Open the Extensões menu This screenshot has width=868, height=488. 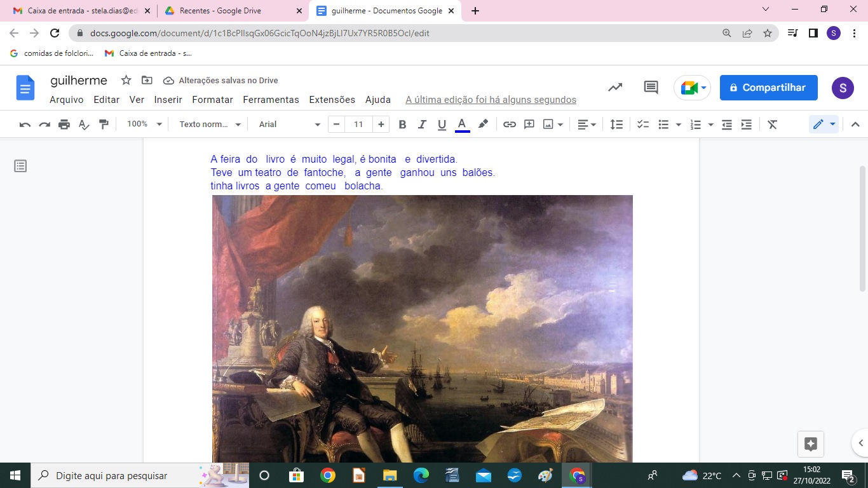click(x=332, y=100)
